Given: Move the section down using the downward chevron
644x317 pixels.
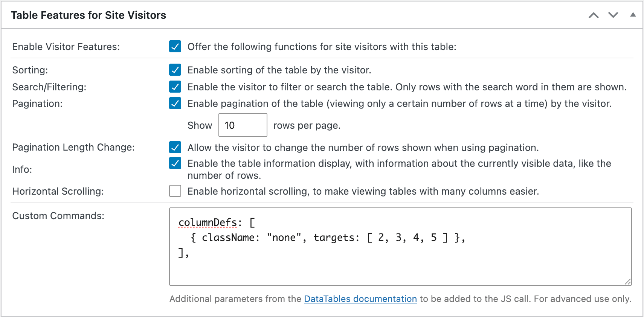Looking at the screenshot, I should [613, 15].
